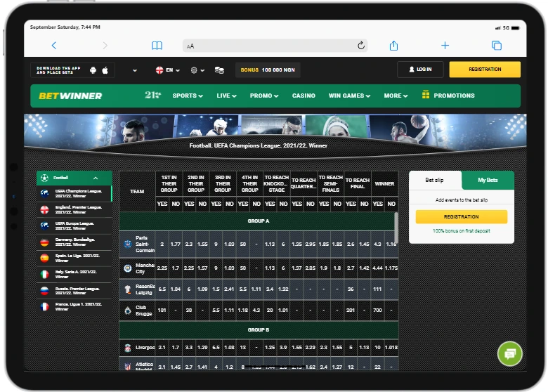
Task: Select Manchester City Winner YES odds 4.44
Action: (x=377, y=268)
